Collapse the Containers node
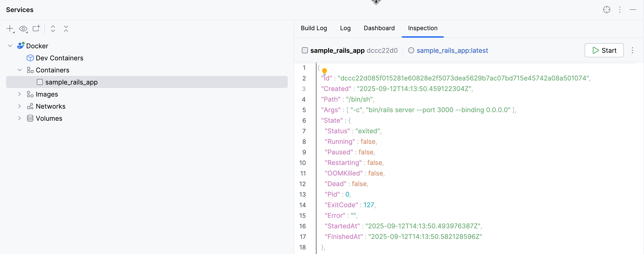The height and width of the screenshot is (254, 644). tap(20, 70)
